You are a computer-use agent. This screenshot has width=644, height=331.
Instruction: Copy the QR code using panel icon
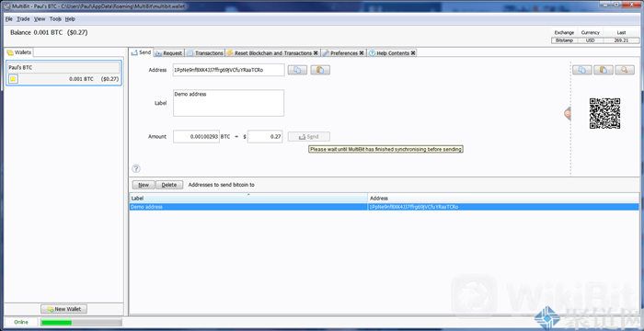582,70
